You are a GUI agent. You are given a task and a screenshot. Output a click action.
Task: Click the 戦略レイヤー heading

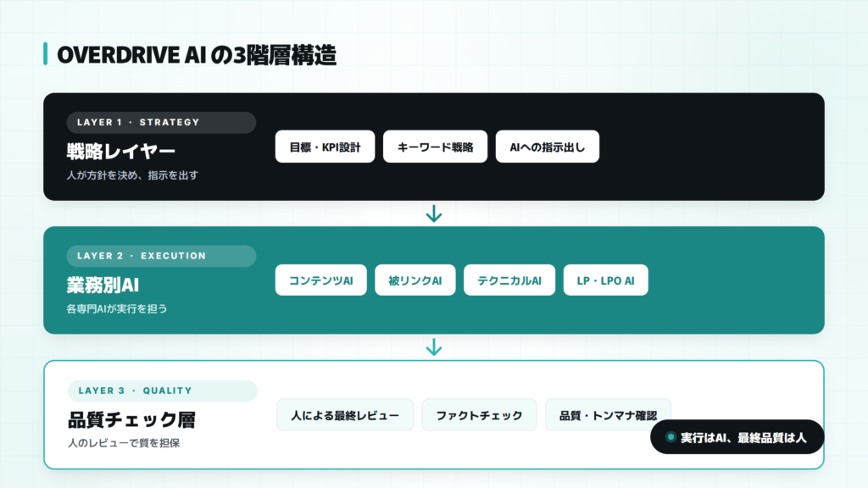[120, 151]
